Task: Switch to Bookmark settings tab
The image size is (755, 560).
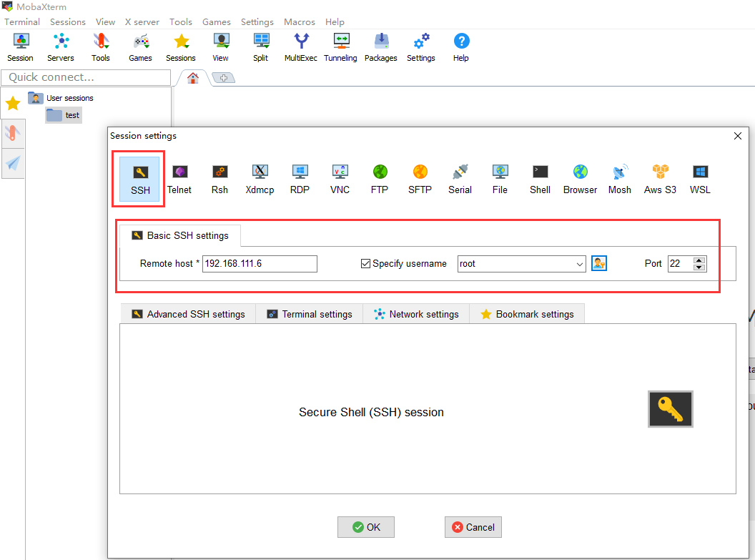Action: [527, 314]
